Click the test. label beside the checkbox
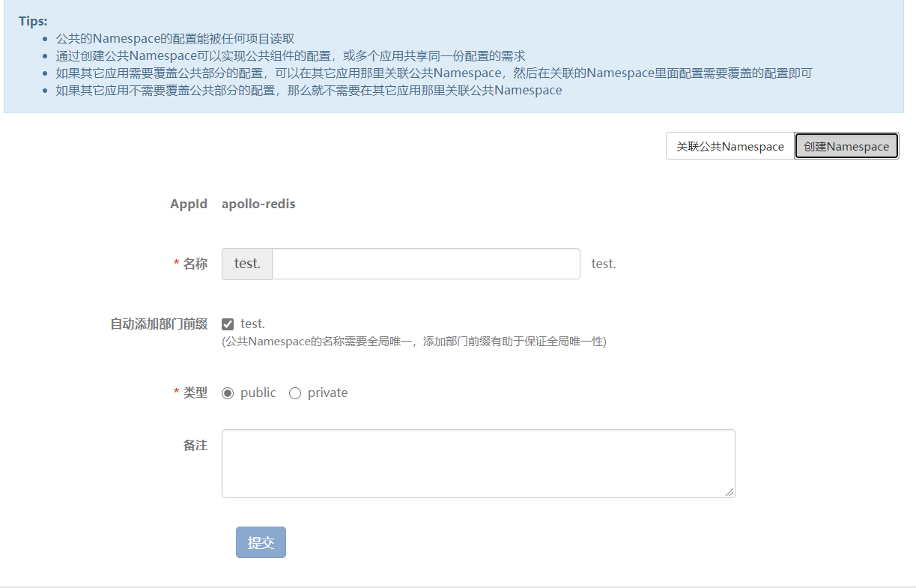This screenshot has height=588, width=916. [x=252, y=324]
